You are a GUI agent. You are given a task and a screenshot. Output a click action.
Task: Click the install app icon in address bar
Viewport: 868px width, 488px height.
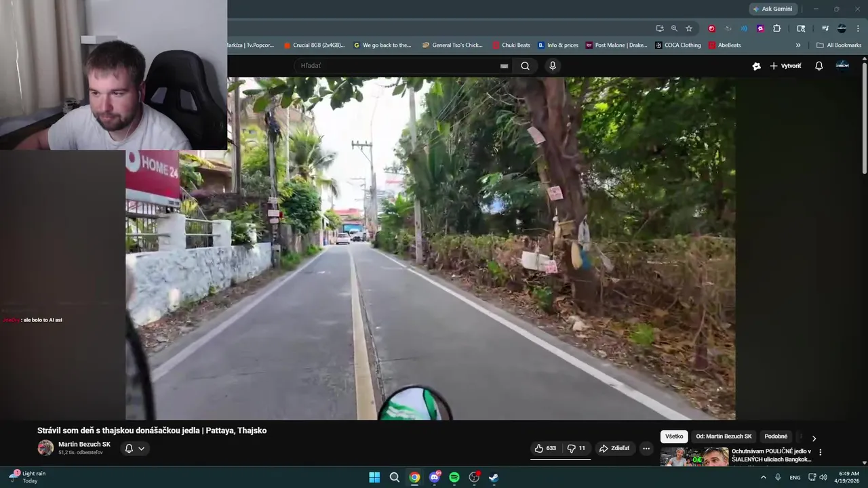pos(660,28)
